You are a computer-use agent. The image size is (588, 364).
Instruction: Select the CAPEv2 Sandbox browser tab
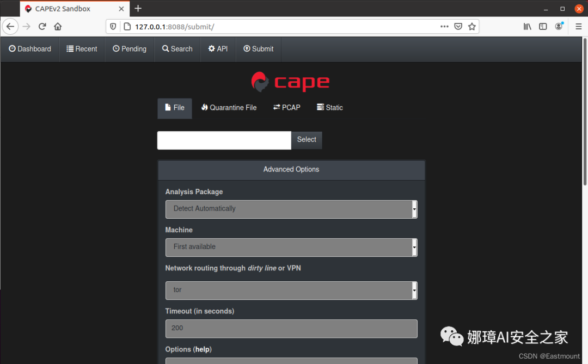click(x=75, y=9)
